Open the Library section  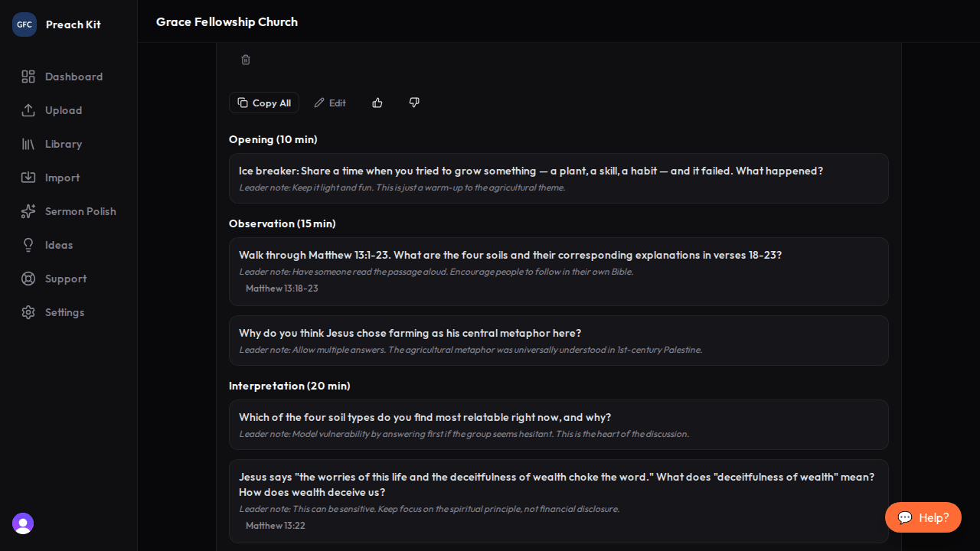(28, 144)
